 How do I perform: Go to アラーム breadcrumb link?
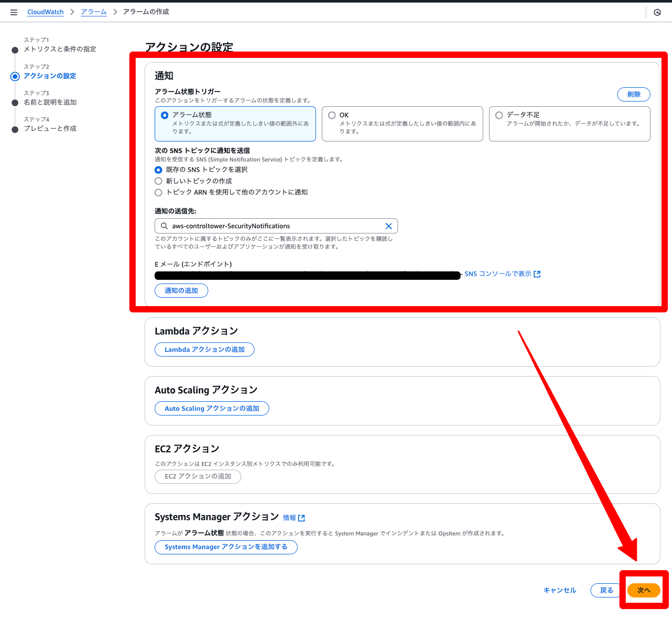94,12
